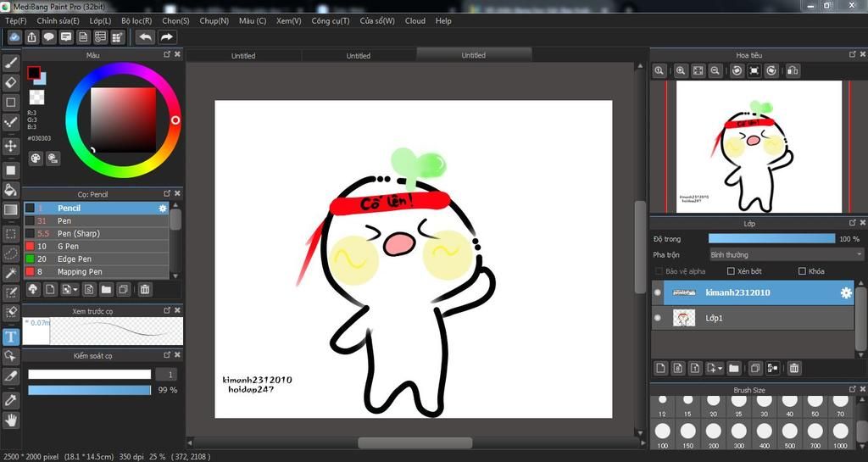
Task: Open the Công cụ(T) menu
Action: coord(331,20)
